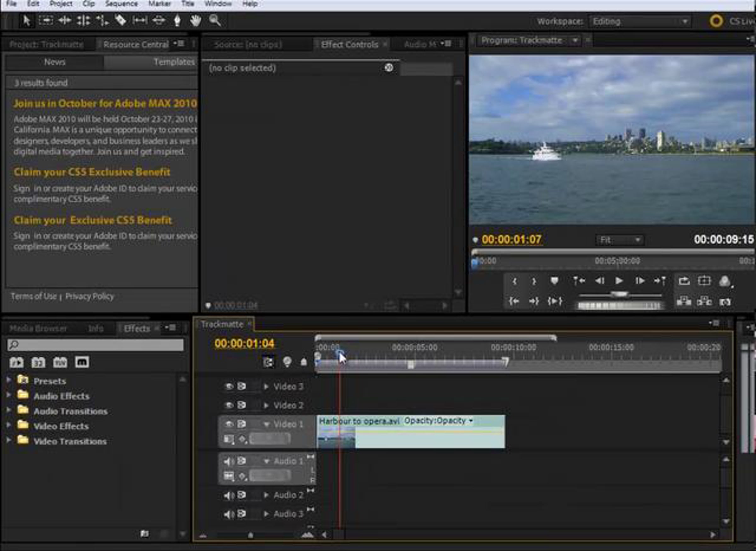Screen dimensions: 756x551
Task: Click the Jog wheel control
Action: click(619, 305)
